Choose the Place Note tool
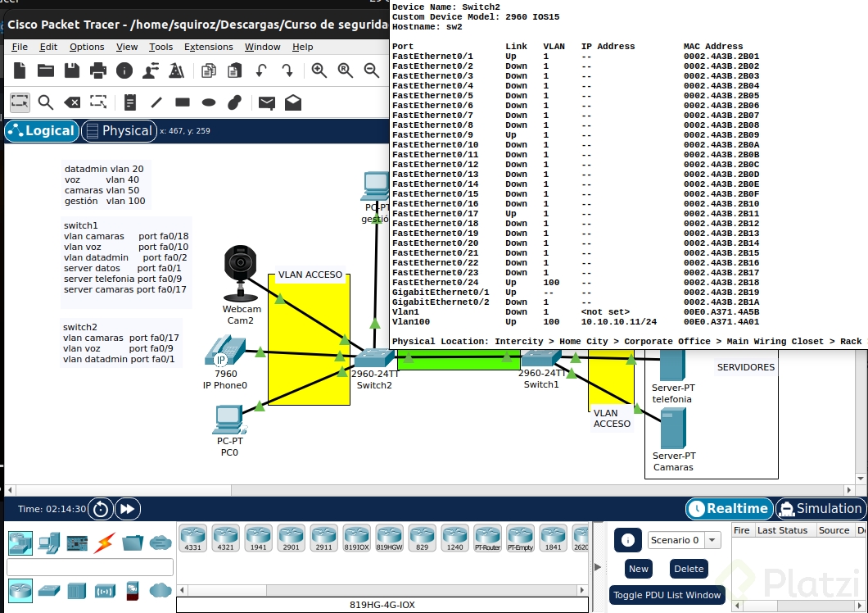868x613 pixels. tap(130, 102)
